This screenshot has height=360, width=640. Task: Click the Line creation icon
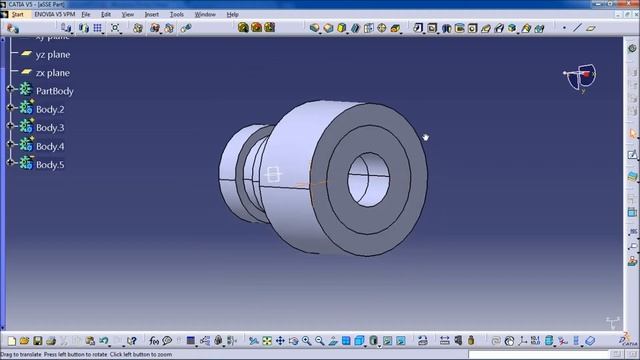point(577,28)
